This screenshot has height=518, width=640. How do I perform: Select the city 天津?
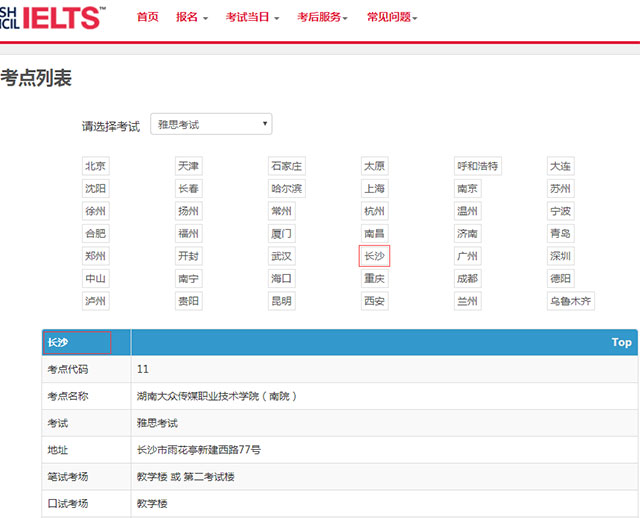pos(189,166)
